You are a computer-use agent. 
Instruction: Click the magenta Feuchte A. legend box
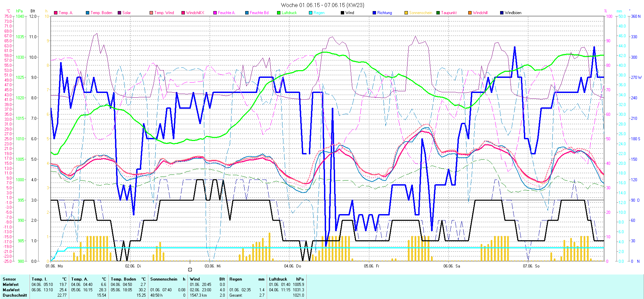215,13
